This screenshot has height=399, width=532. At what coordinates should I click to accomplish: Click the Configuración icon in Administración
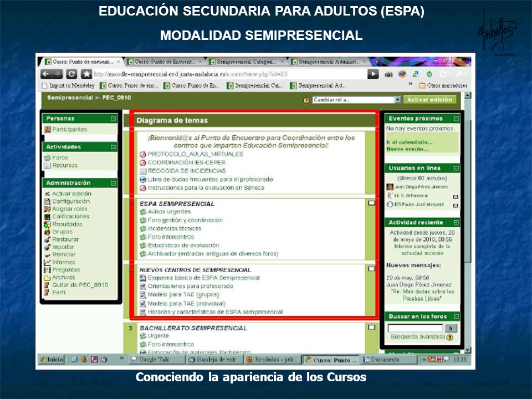[x=47, y=201]
